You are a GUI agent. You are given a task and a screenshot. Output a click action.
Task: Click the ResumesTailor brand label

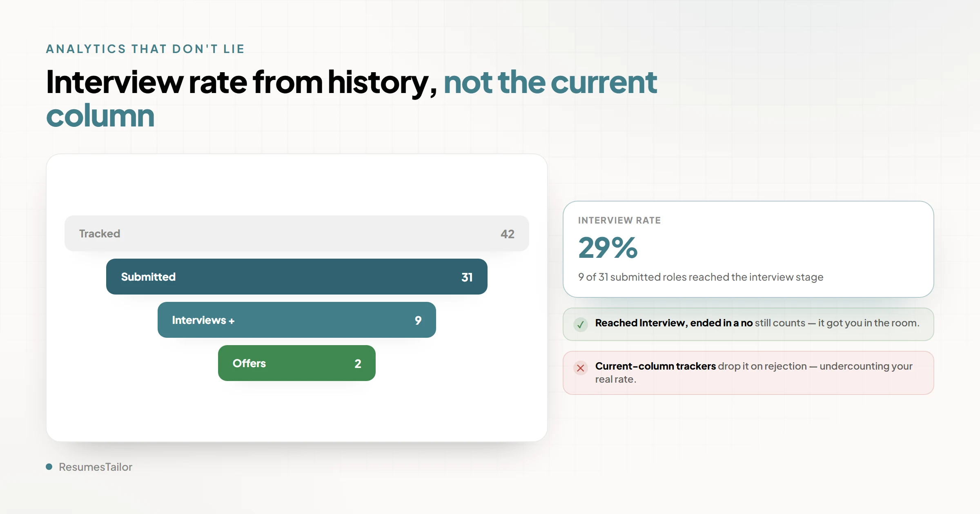tap(96, 467)
